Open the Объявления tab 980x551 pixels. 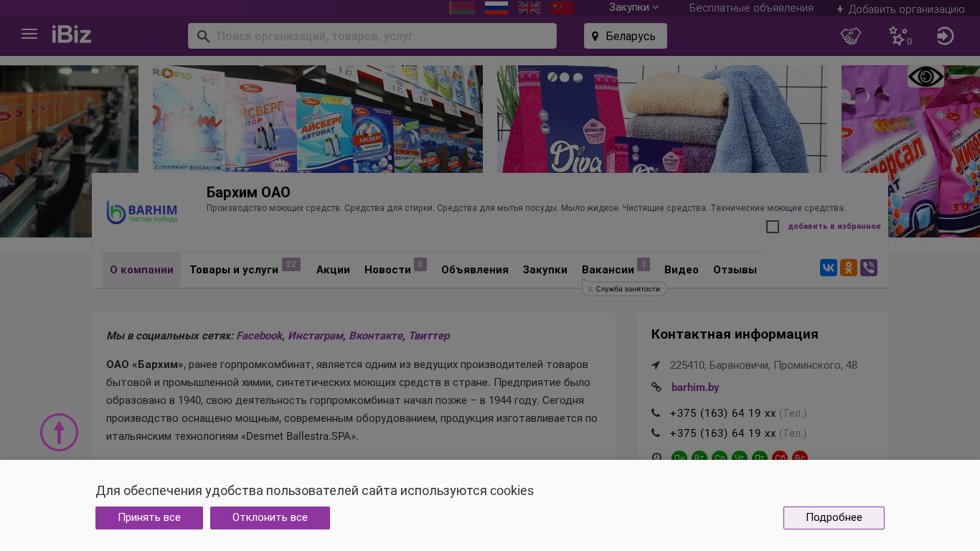tap(475, 270)
